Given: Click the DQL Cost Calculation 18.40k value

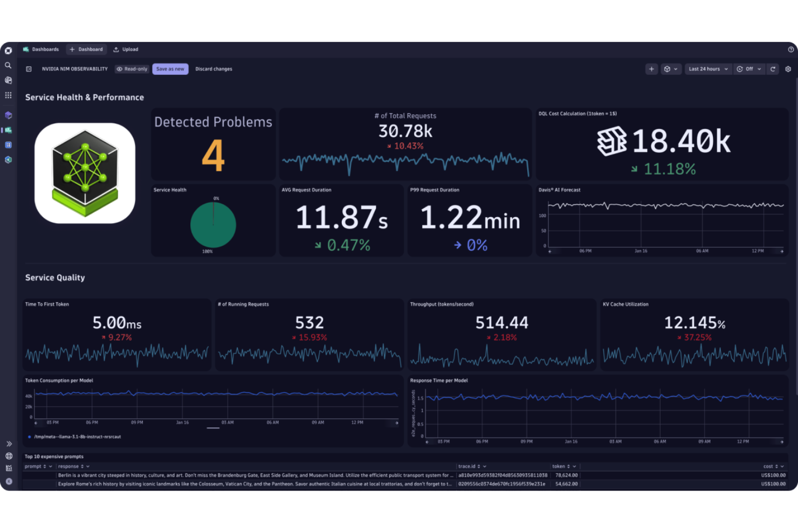Looking at the screenshot, I should [681, 141].
